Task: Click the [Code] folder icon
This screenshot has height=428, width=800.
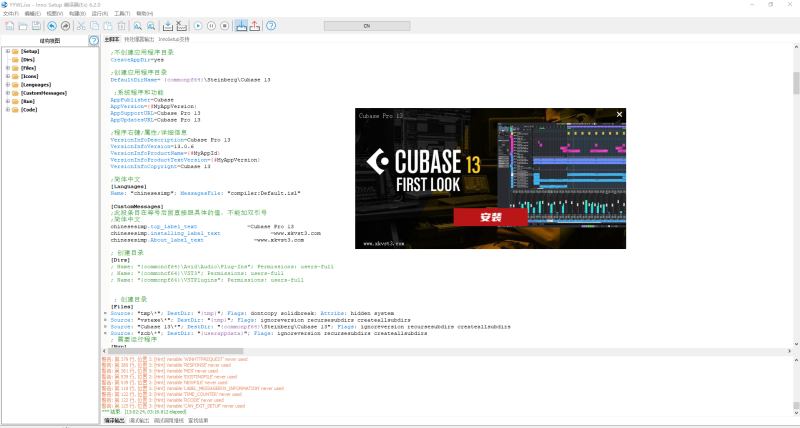Action: point(15,110)
